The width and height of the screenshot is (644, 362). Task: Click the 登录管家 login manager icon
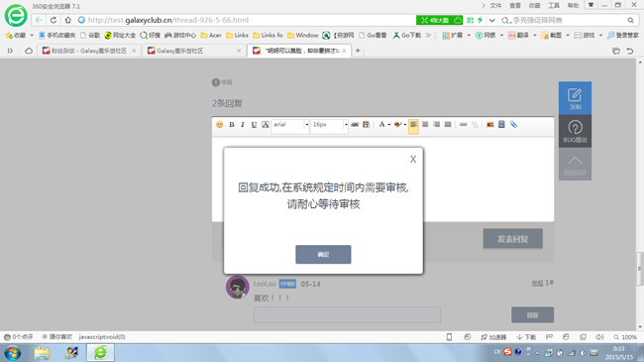coord(623,36)
